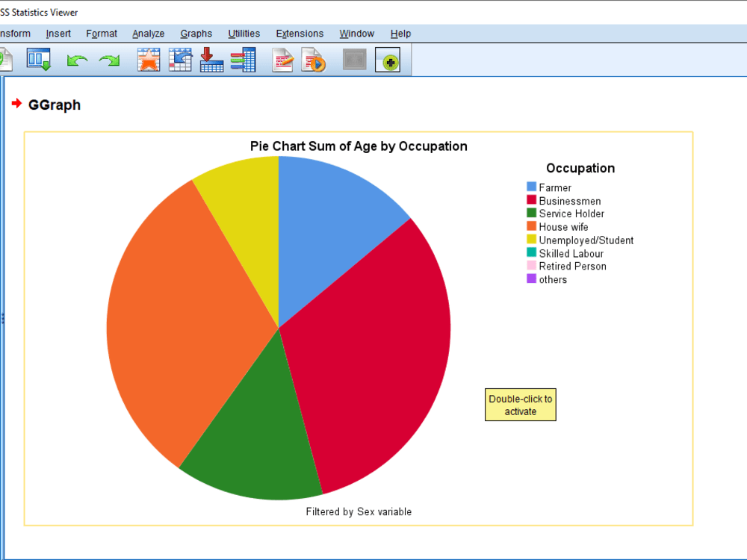Click the Redo toolbar icon
Image resolution: width=747 pixels, height=560 pixels.
(x=108, y=60)
